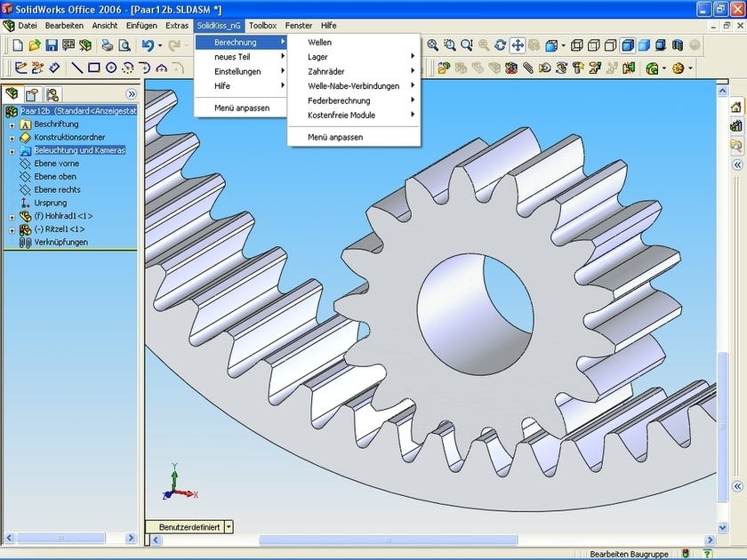Select the Circle sketch tool
Viewport: 747px width, 560px height.
click(x=110, y=66)
